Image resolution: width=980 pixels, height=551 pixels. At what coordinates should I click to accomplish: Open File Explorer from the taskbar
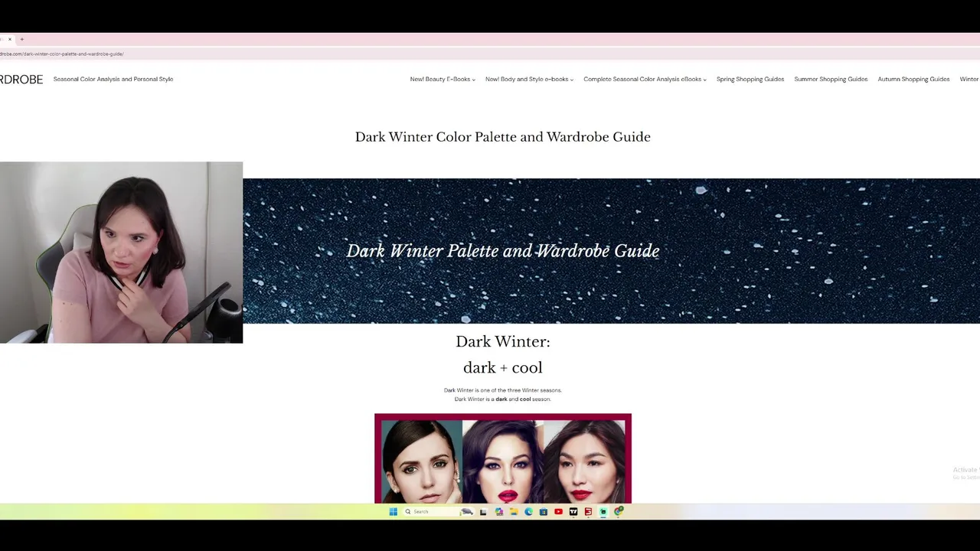(x=514, y=511)
